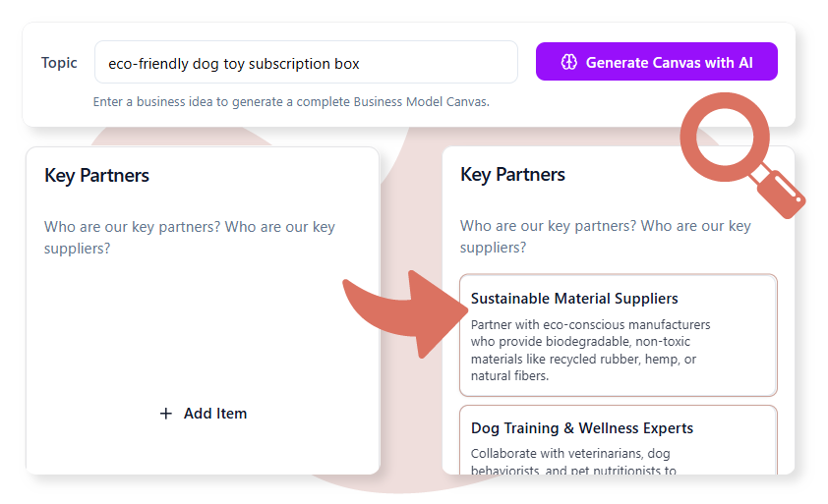This screenshot has width=828, height=504.
Task: Click the right panel's Key Partners heading
Action: (513, 175)
